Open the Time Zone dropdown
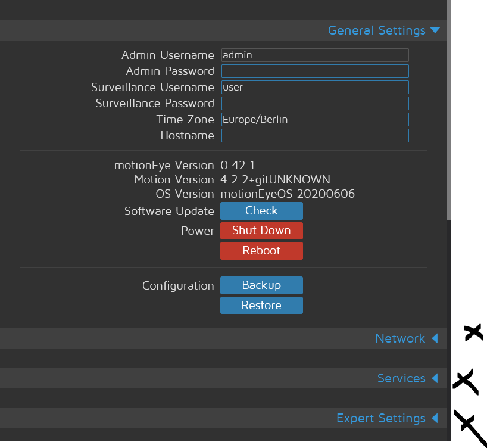The image size is (487, 448). tap(315, 119)
